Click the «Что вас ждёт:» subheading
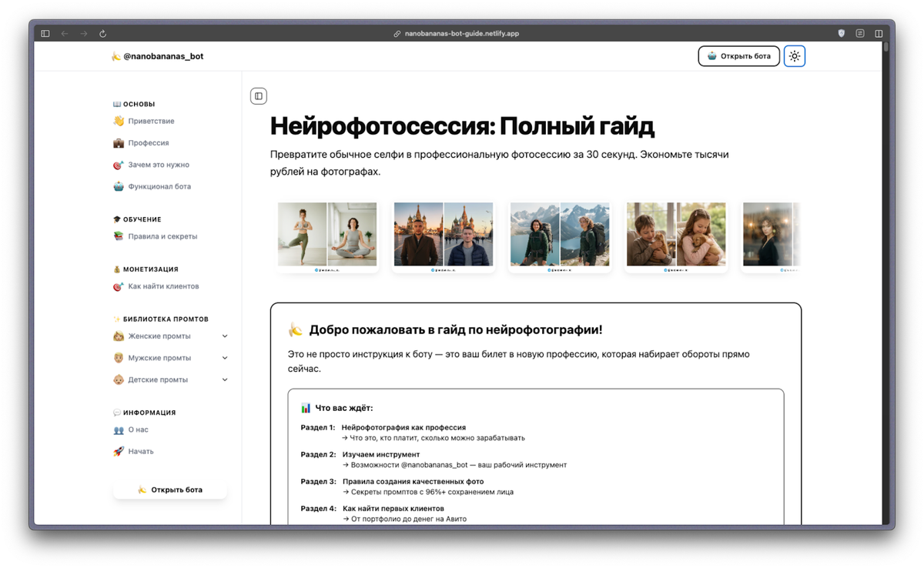Image resolution: width=924 pixels, height=568 pixels. click(x=344, y=408)
